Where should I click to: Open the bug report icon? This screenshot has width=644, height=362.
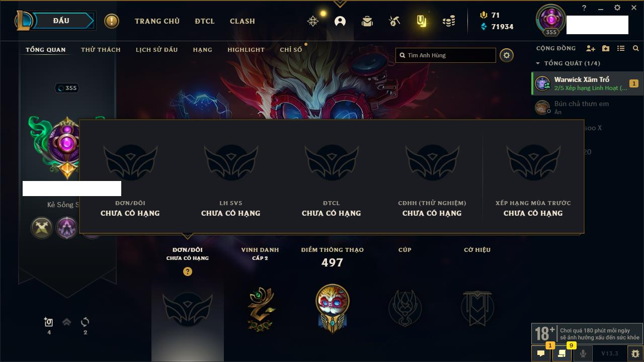[635, 353]
